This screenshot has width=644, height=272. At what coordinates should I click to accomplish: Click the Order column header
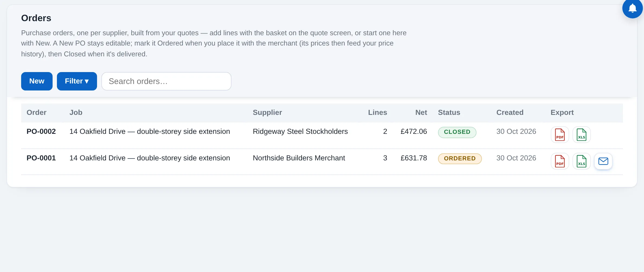click(x=36, y=112)
